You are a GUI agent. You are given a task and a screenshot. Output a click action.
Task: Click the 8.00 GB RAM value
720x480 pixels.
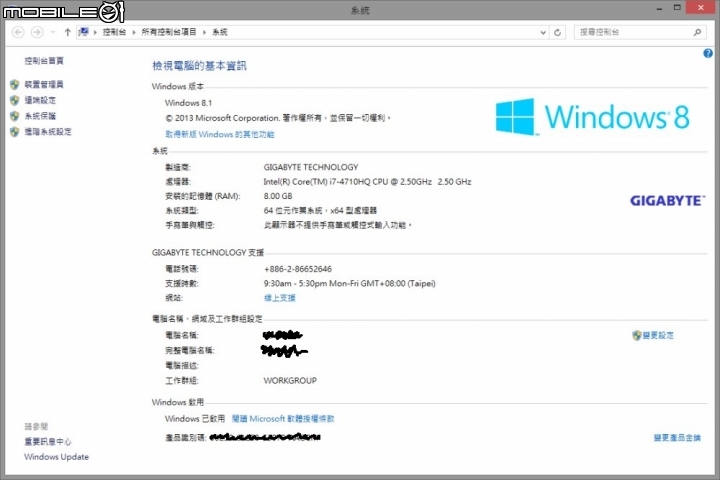(x=278, y=196)
